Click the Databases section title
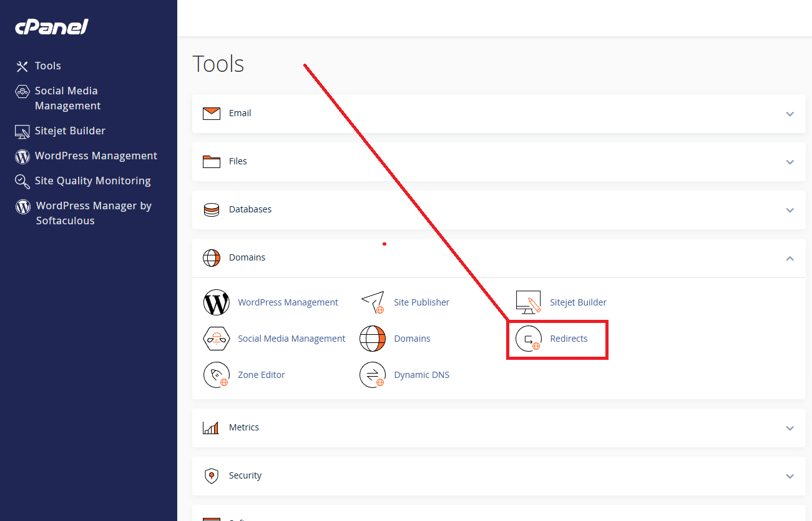The height and width of the screenshot is (521, 812). click(x=250, y=209)
